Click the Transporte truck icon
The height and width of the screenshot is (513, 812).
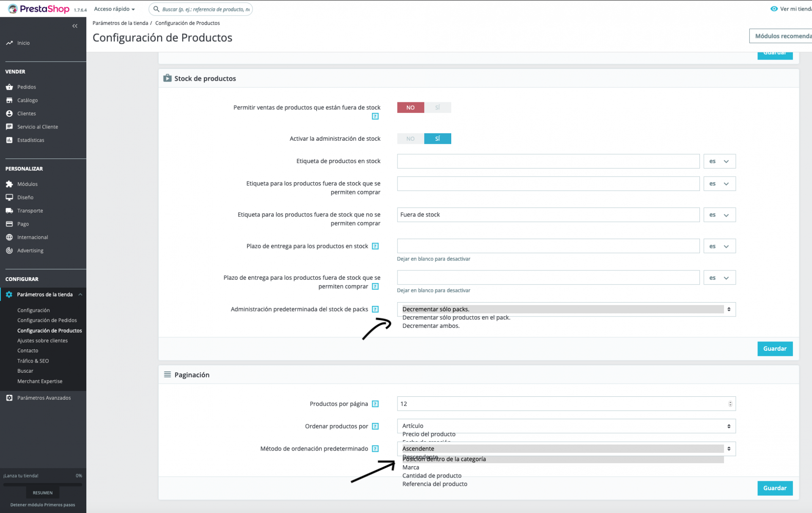9,210
